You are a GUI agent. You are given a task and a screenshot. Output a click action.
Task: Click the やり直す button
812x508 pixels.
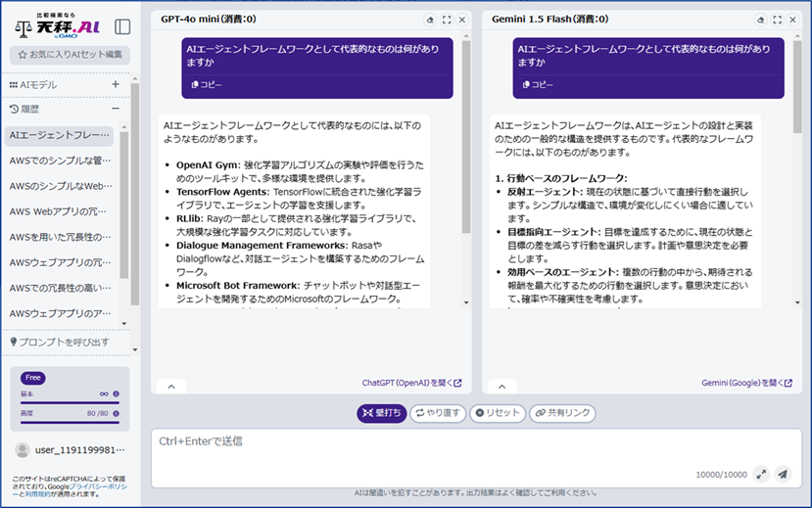tap(438, 413)
